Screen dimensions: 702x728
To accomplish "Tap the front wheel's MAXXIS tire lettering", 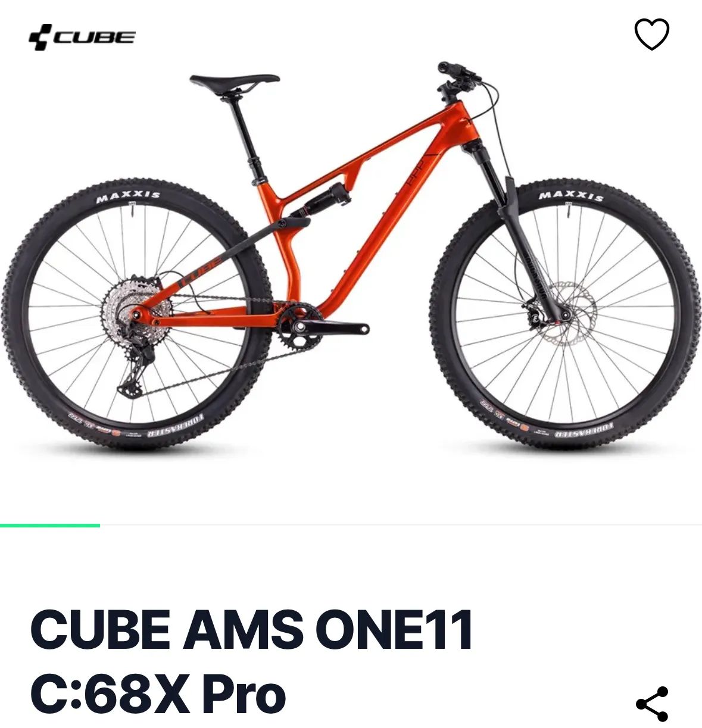I will point(571,196).
